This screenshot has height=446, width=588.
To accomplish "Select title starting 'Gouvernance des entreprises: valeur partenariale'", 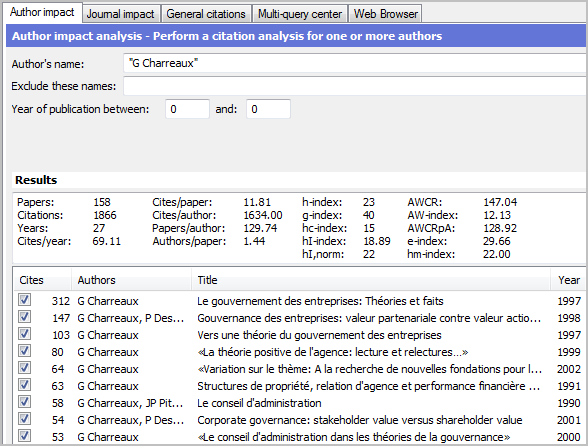I will pyautogui.click(x=369, y=318).
